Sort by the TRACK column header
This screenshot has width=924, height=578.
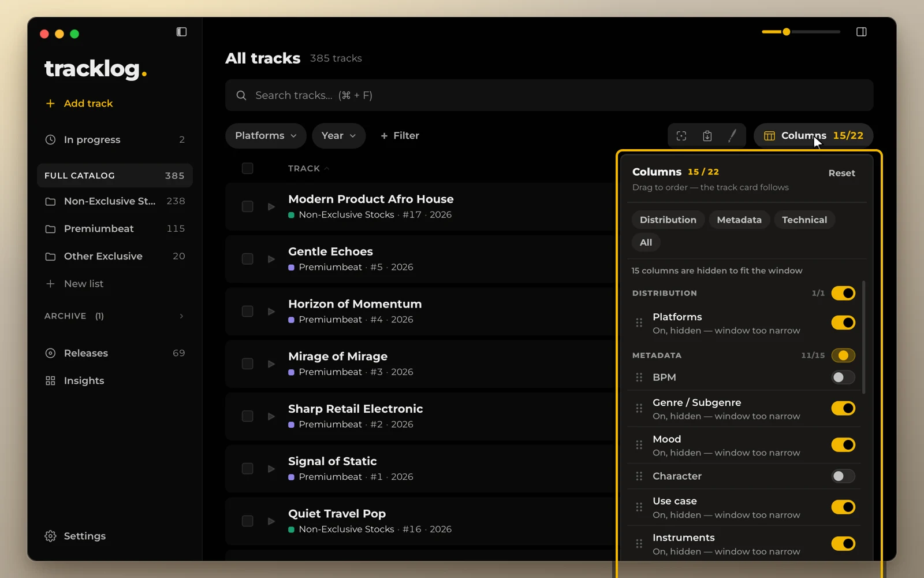click(308, 168)
